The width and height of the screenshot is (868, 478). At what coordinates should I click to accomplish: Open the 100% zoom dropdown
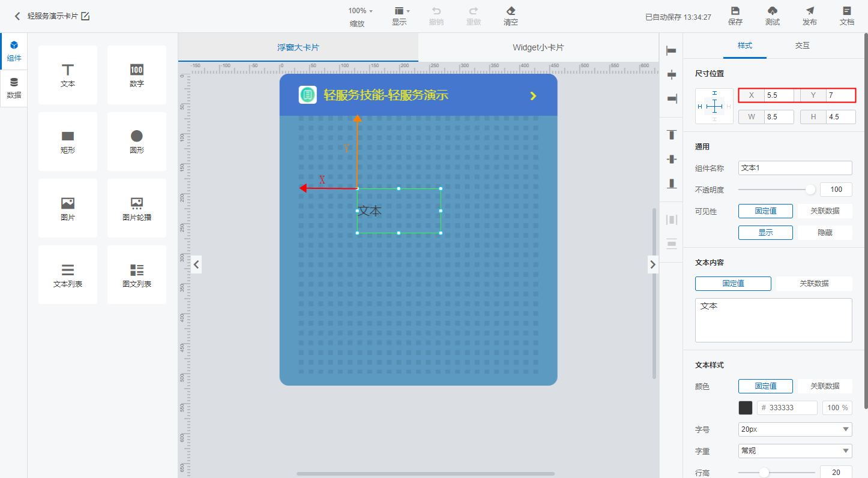(361, 11)
